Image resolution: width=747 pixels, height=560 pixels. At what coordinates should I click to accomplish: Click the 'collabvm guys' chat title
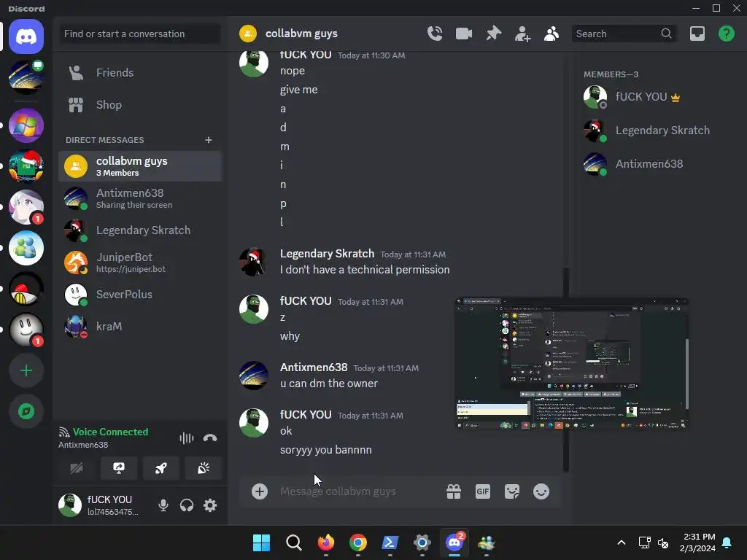point(301,34)
